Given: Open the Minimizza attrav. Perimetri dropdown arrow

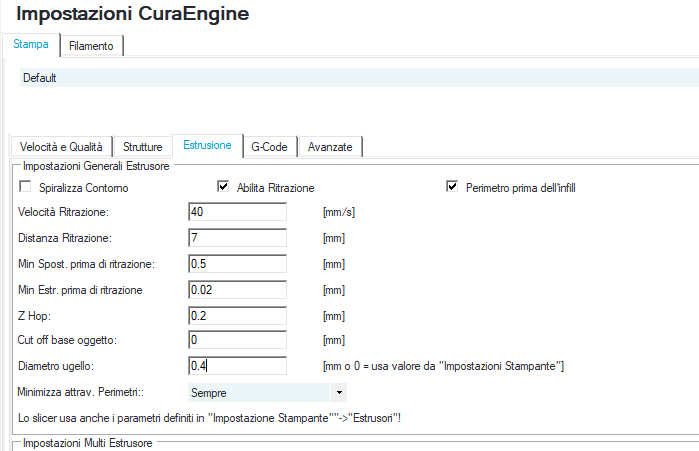Looking at the screenshot, I should click(x=339, y=393).
